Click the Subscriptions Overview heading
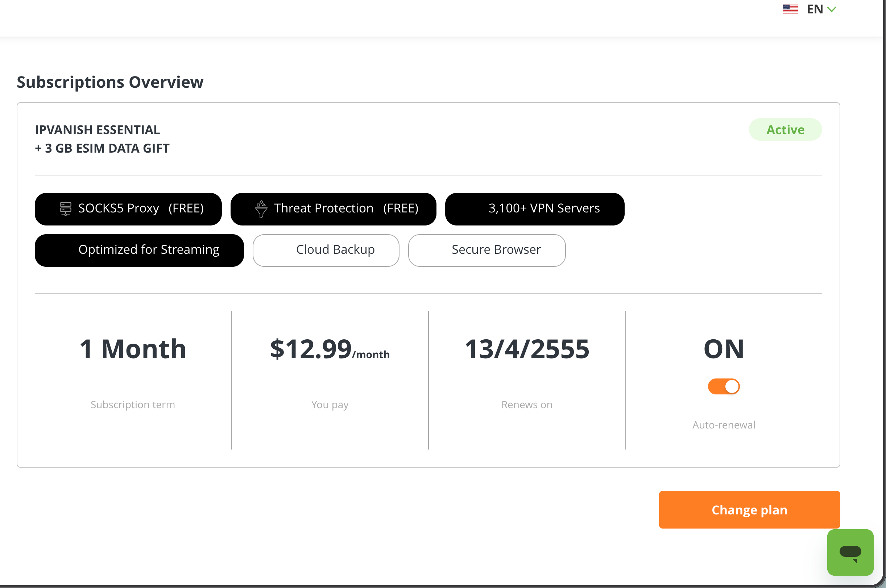The image size is (886, 588). tap(110, 82)
